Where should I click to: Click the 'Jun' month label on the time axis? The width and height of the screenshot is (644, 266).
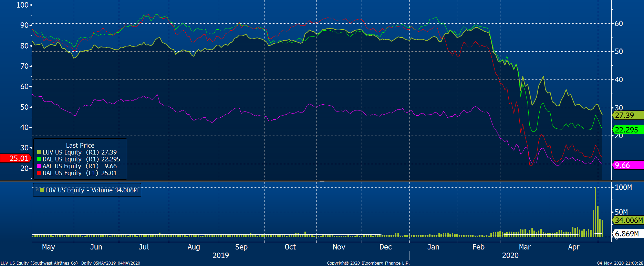pos(96,247)
